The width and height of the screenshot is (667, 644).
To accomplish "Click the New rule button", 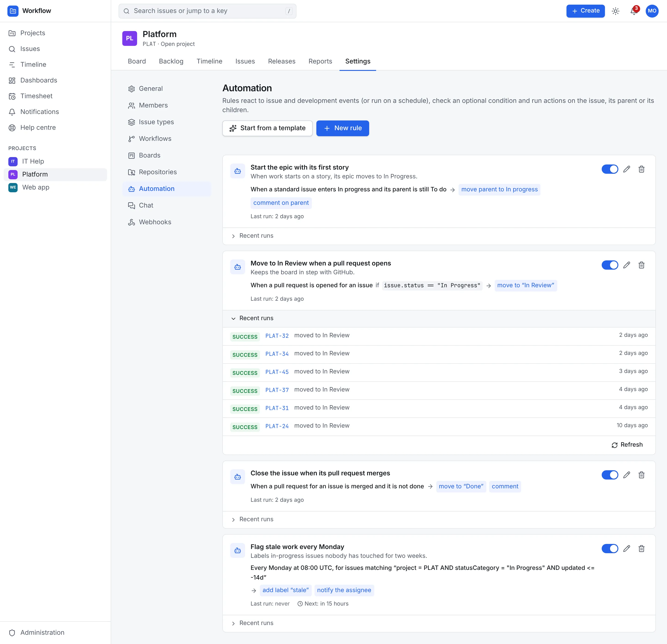I will (x=342, y=128).
